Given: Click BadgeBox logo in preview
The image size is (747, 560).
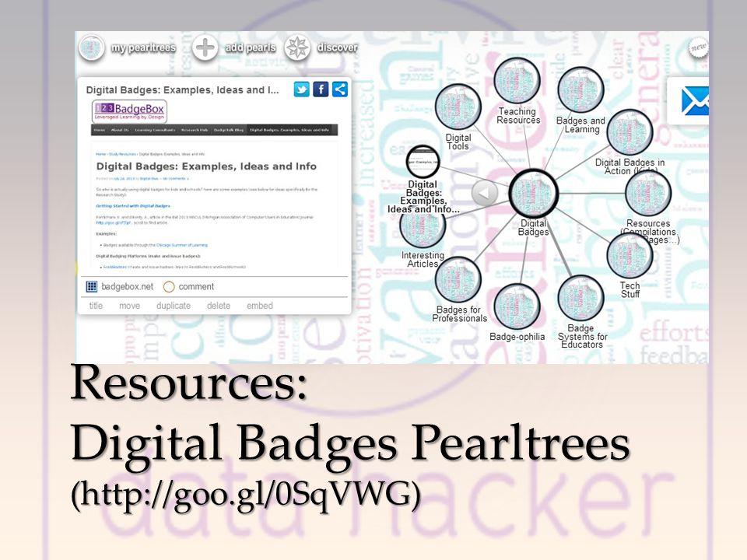Looking at the screenshot, I should [x=130, y=111].
